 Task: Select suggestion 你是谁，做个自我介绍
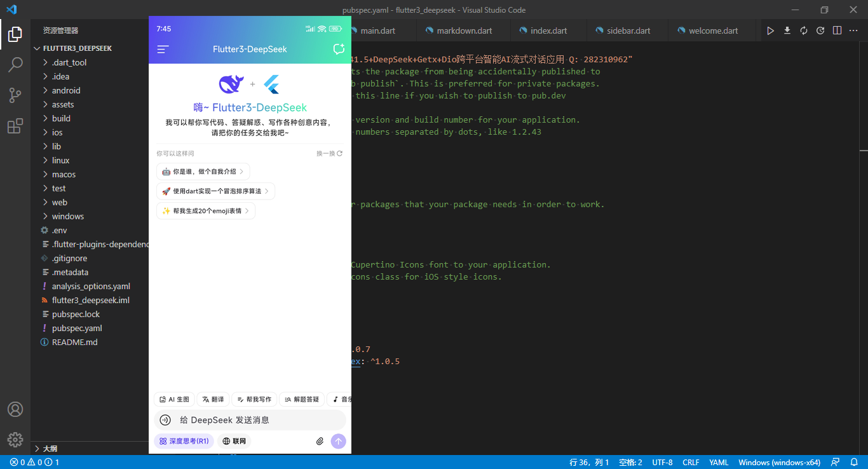click(x=203, y=172)
